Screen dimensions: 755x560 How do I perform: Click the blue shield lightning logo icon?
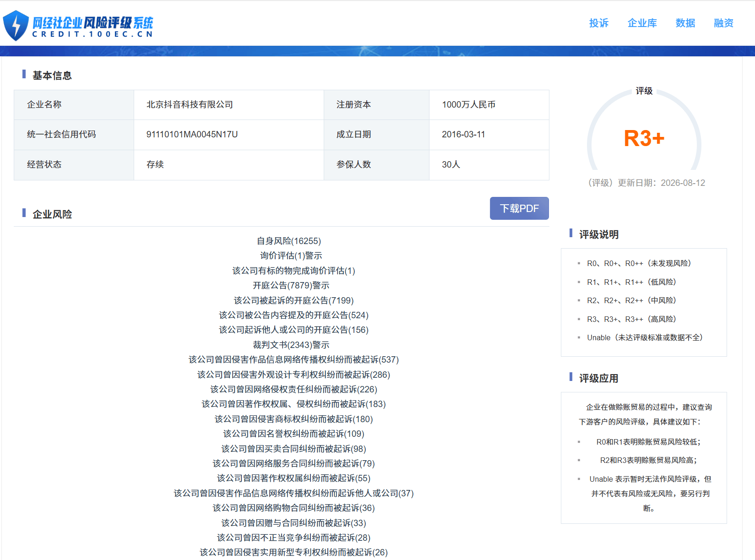16,26
